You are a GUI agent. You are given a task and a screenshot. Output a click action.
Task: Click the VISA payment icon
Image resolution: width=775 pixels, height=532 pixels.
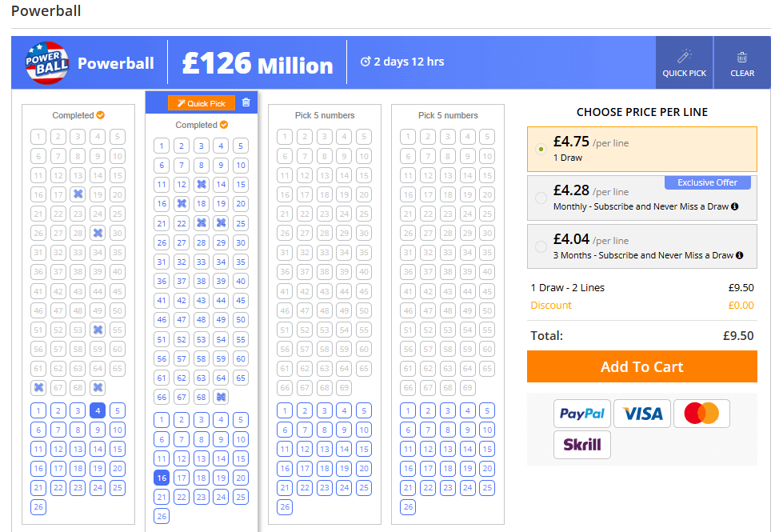[x=642, y=414]
